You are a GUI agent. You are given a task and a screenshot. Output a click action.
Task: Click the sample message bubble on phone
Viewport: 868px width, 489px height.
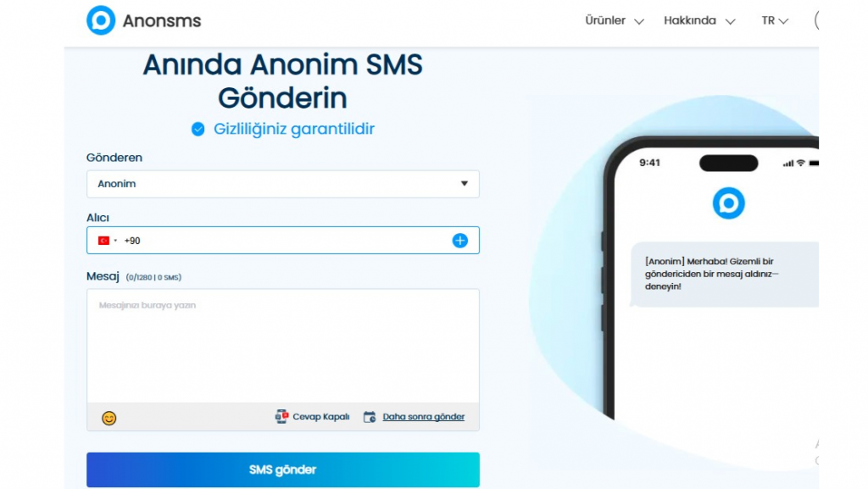pyautogui.click(x=724, y=275)
